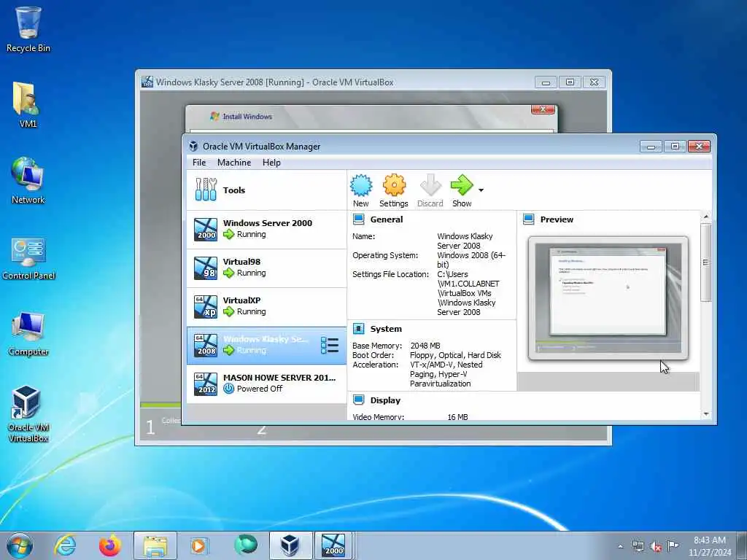Click the "2048 MB" base memory value
The height and width of the screenshot is (560, 747).
pos(425,346)
